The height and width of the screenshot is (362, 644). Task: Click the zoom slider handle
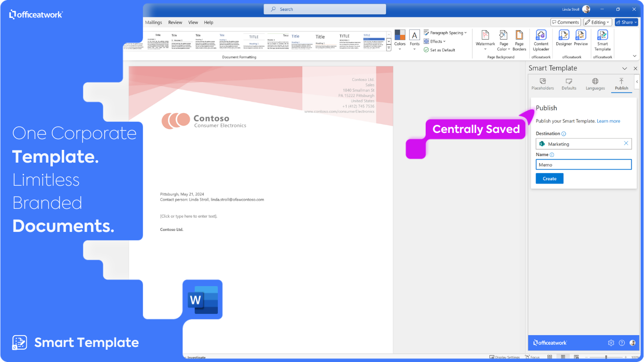point(606,357)
